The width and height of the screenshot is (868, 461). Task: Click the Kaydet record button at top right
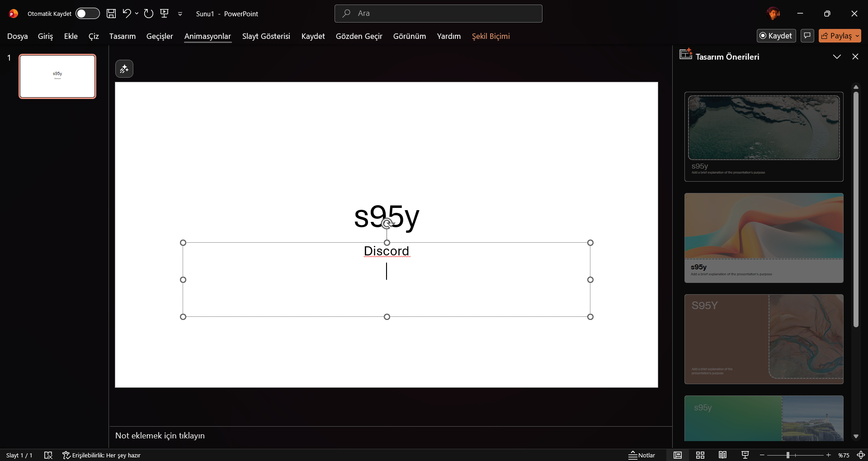tap(776, 36)
